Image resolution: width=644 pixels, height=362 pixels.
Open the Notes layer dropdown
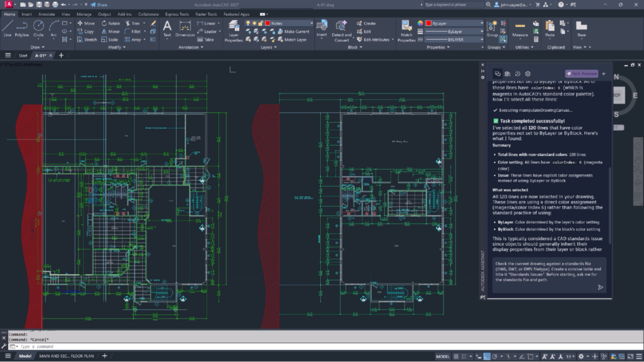coord(289,23)
